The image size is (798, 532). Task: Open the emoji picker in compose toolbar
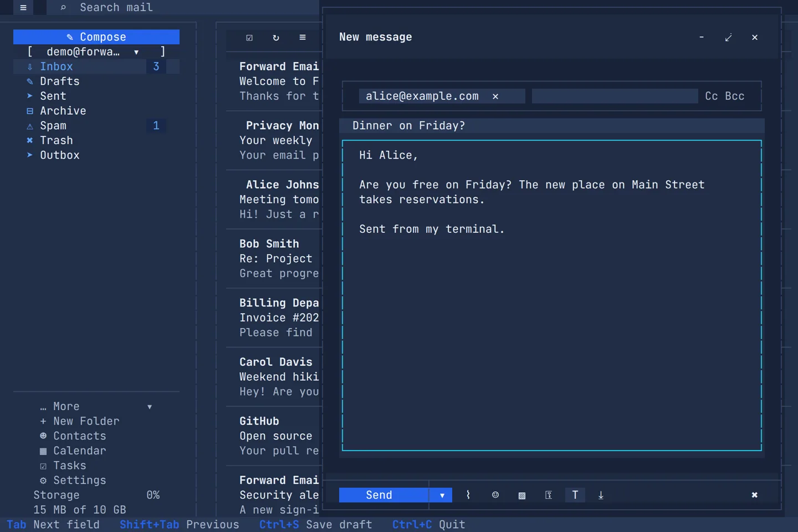point(495,495)
